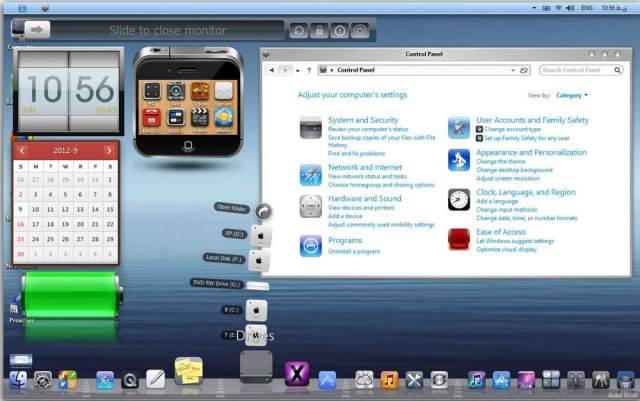Open the iCloud cloud icon in the dock

tap(364, 380)
